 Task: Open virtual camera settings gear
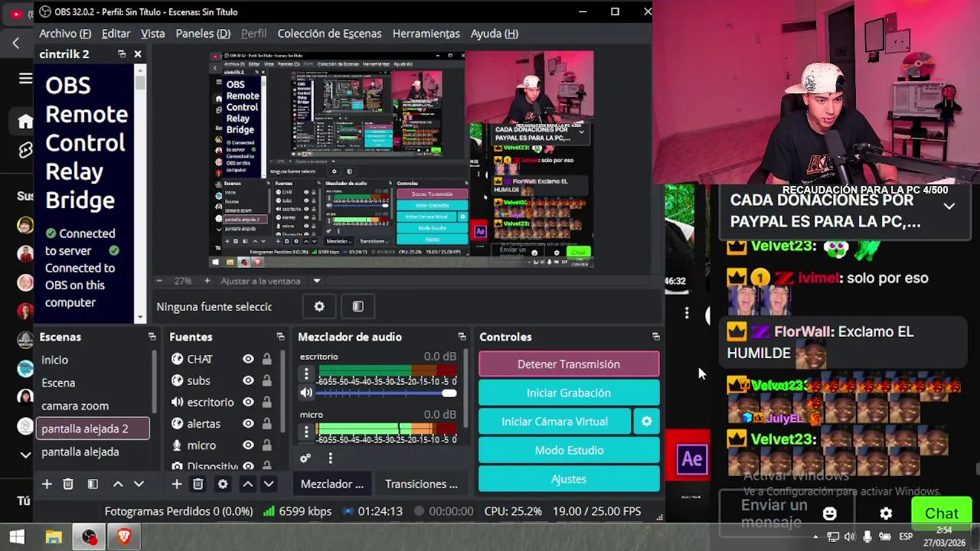(x=646, y=422)
